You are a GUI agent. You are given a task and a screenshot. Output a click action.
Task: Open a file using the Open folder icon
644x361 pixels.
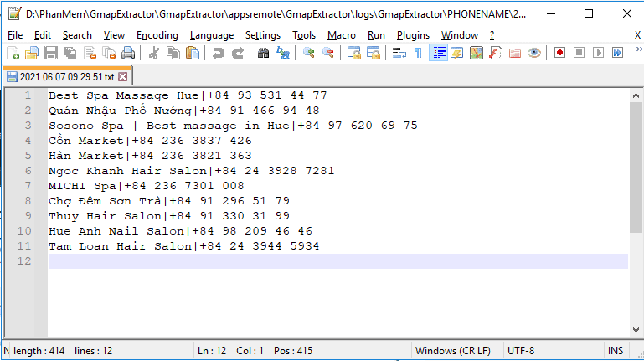pyautogui.click(x=32, y=53)
